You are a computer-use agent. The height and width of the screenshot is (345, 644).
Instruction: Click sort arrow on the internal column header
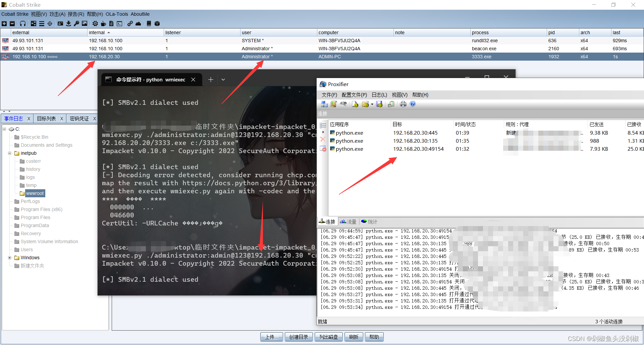(x=109, y=32)
